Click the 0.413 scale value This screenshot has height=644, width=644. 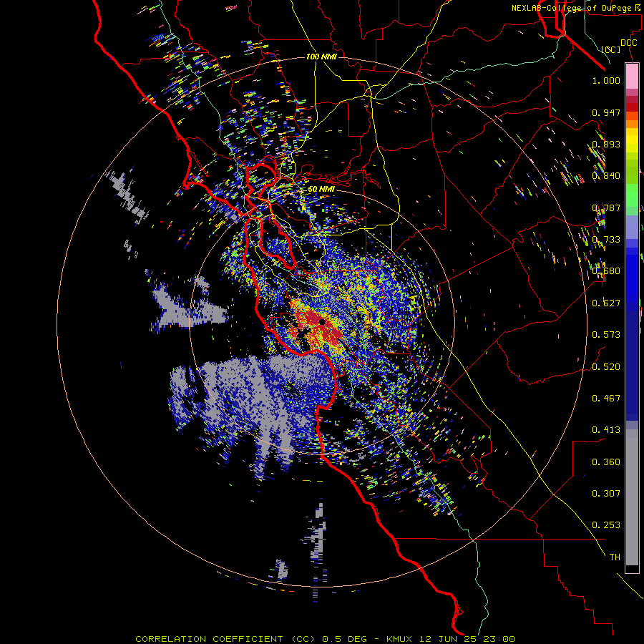tap(606, 430)
